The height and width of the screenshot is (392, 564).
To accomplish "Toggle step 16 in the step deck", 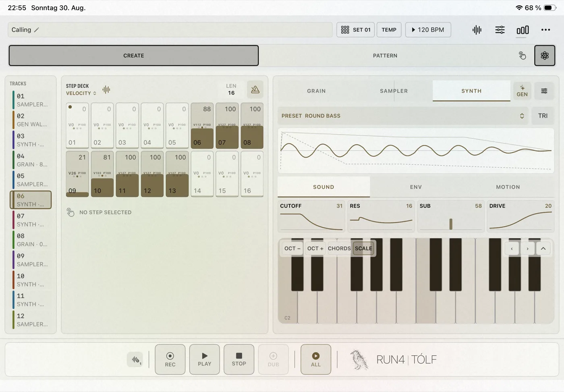I will pyautogui.click(x=252, y=174).
